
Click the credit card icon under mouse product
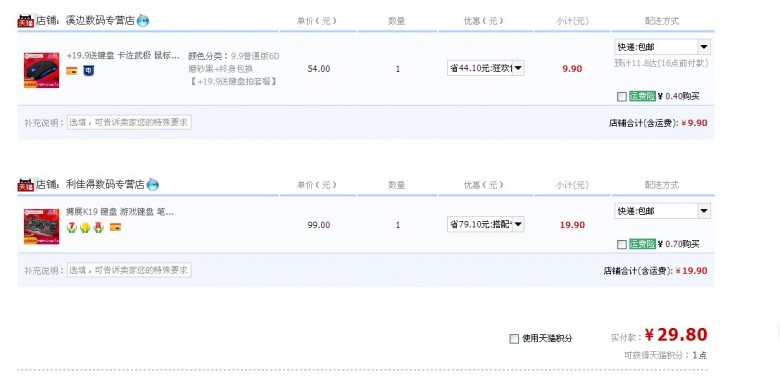tap(72, 71)
